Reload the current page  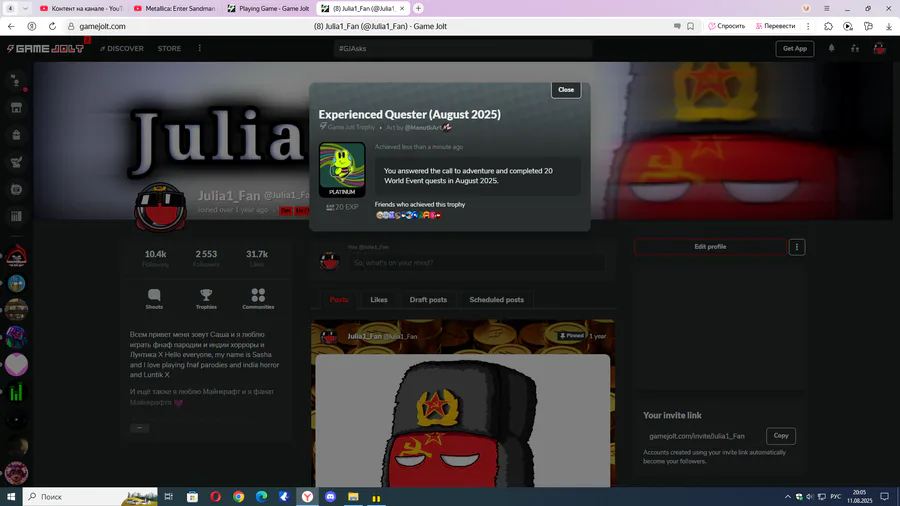point(52,26)
